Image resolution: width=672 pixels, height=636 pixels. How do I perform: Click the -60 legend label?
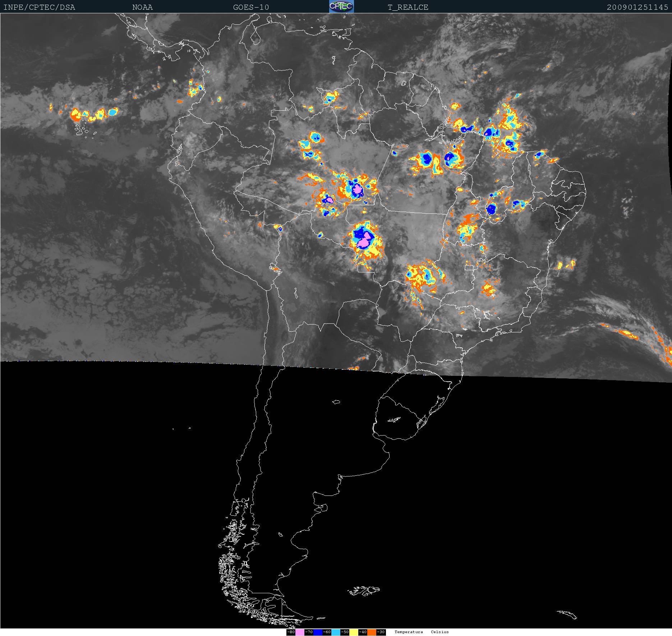tap(327, 632)
